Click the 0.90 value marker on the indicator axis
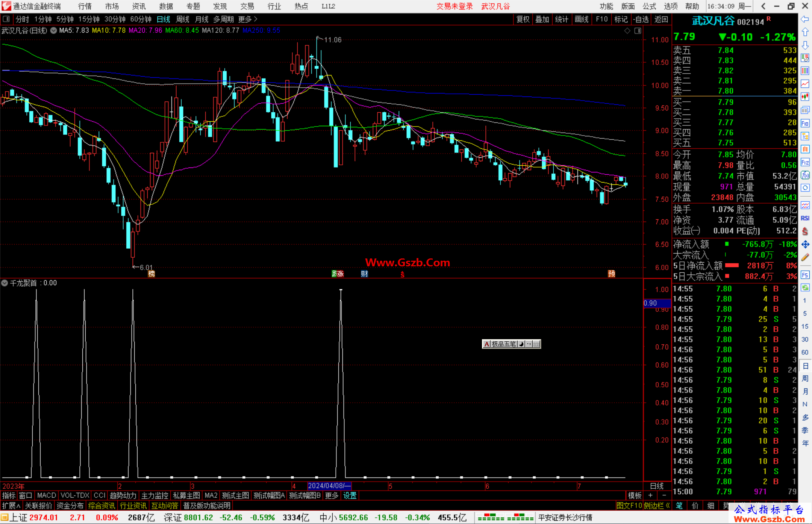 [657, 303]
